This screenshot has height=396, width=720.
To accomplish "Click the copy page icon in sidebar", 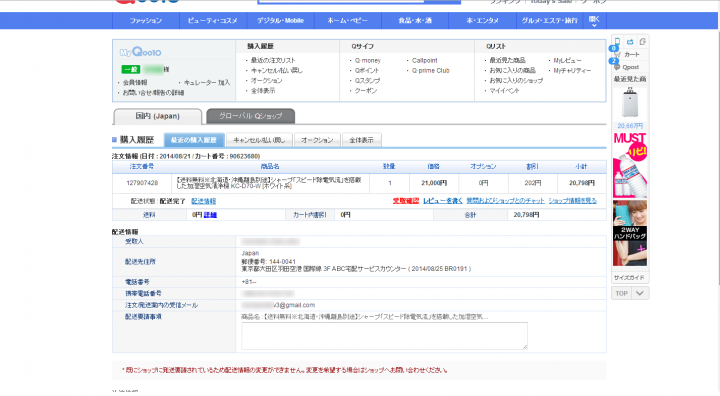I will [642, 42].
